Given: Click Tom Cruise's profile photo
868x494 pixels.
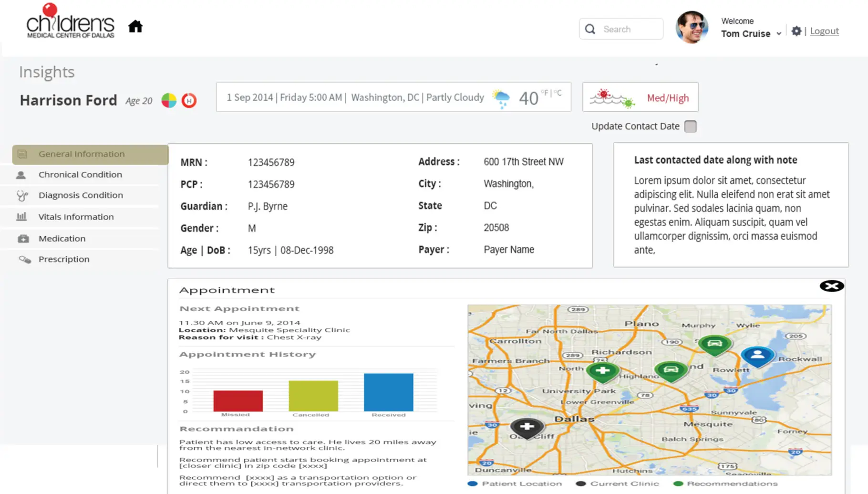Looking at the screenshot, I should (x=692, y=28).
